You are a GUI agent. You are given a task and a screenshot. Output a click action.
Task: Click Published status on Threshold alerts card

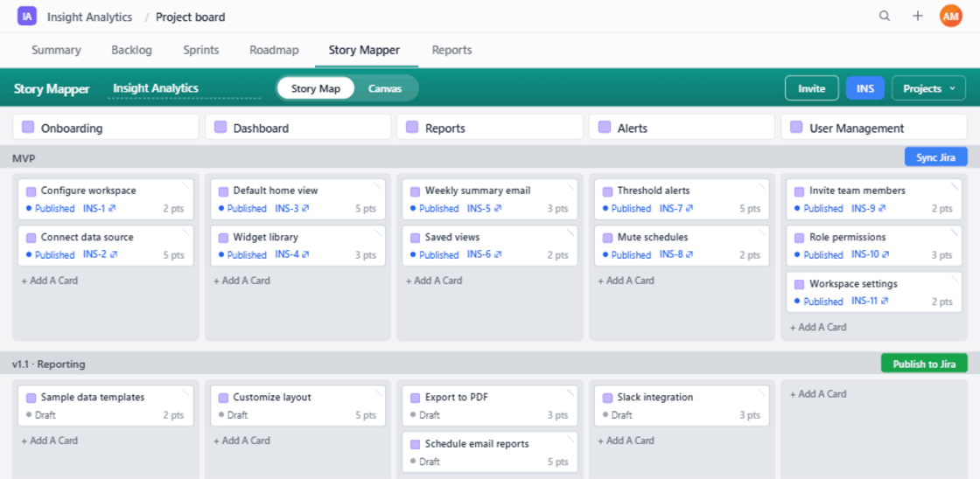pos(626,209)
